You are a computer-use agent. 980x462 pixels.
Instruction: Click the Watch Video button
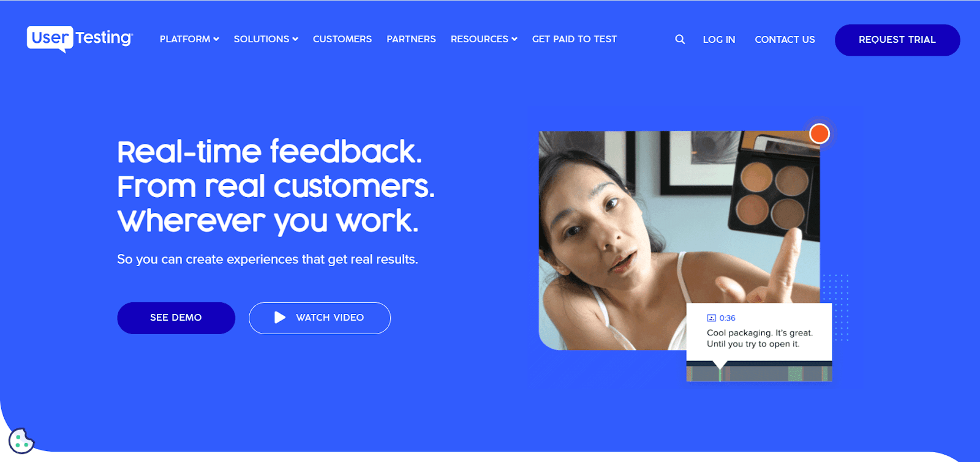(320, 318)
